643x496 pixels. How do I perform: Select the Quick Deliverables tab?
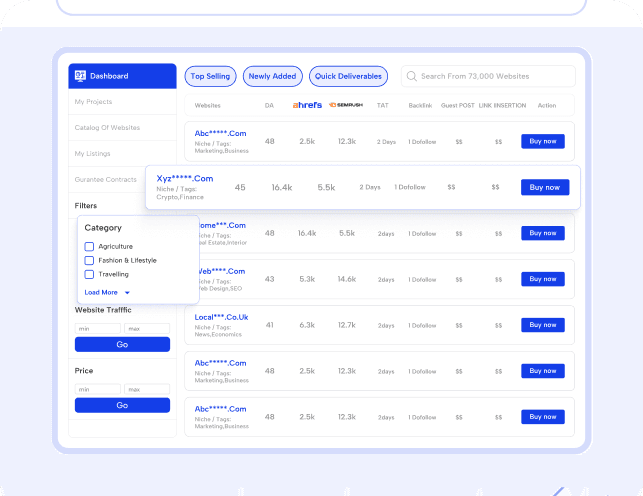tap(348, 76)
